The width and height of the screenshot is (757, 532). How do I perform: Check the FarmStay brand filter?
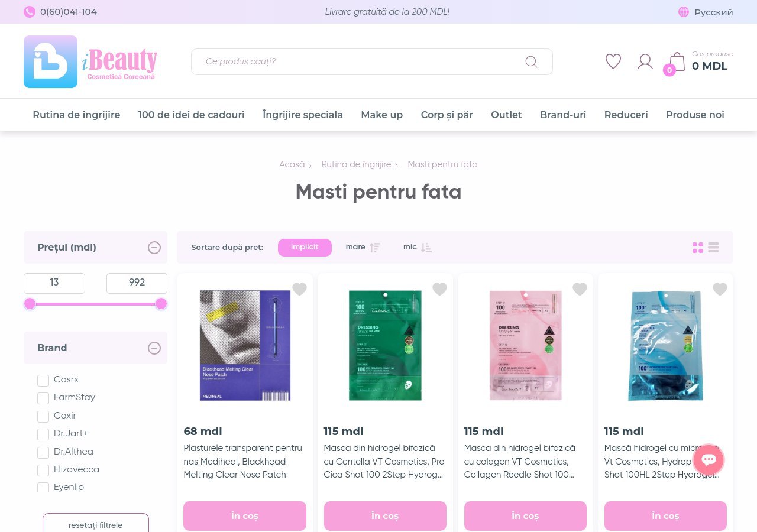43,398
